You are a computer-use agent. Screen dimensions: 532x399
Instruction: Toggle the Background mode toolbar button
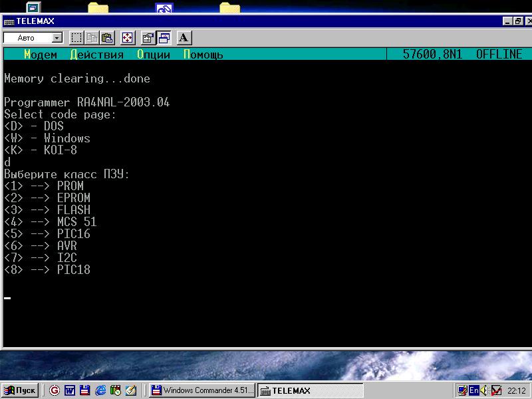(x=164, y=38)
